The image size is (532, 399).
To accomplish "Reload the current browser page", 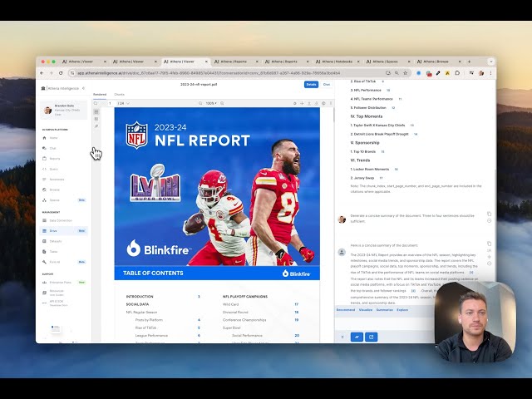I will click(61, 73).
